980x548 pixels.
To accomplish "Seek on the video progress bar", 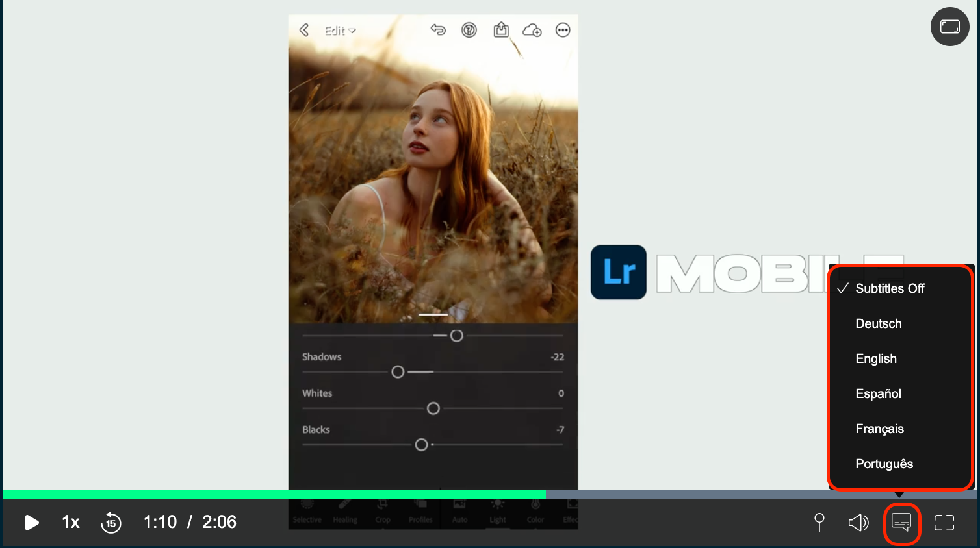I will click(490, 495).
